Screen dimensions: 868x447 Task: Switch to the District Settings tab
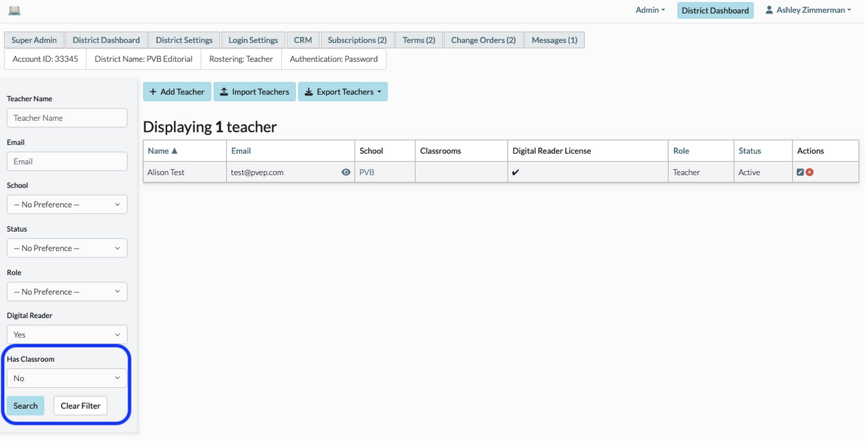click(184, 40)
